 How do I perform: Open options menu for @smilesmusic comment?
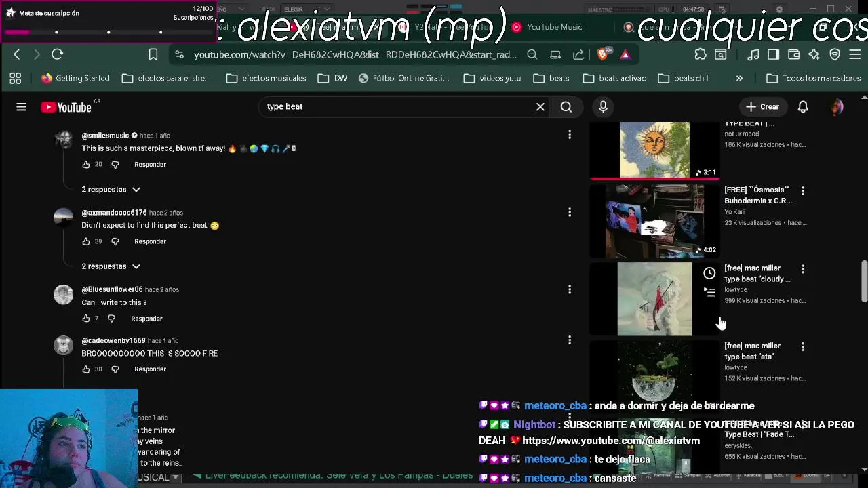click(x=570, y=135)
